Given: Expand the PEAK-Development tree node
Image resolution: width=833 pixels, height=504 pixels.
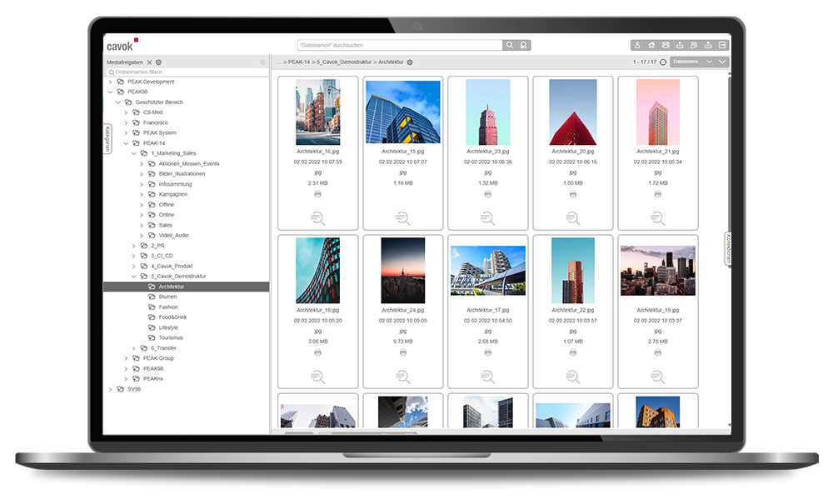Looking at the screenshot, I should (110, 82).
